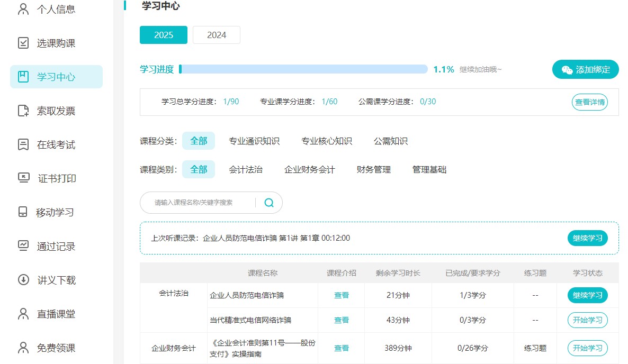Enter the 直播课堂 section
The image size is (628, 364).
point(55,314)
